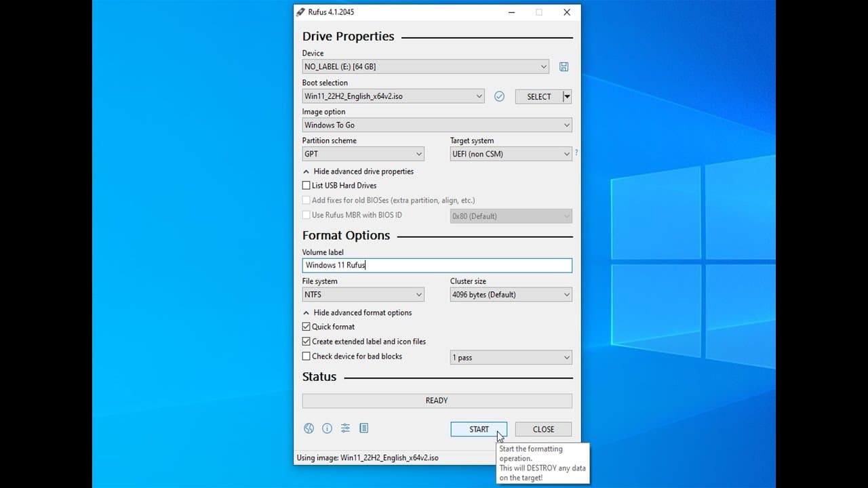Open the log viewer icon
868x488 pixels.
point(363,428)
